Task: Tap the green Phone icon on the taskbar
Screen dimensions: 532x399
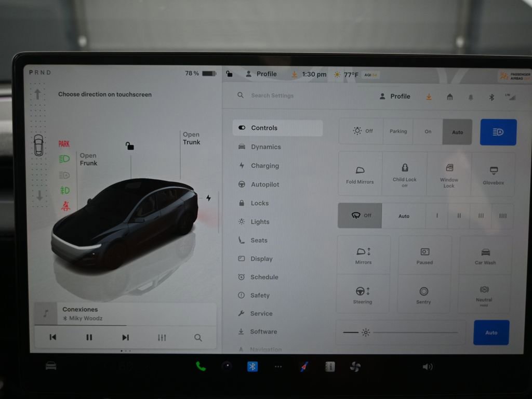Action: [x=201, y=366]
